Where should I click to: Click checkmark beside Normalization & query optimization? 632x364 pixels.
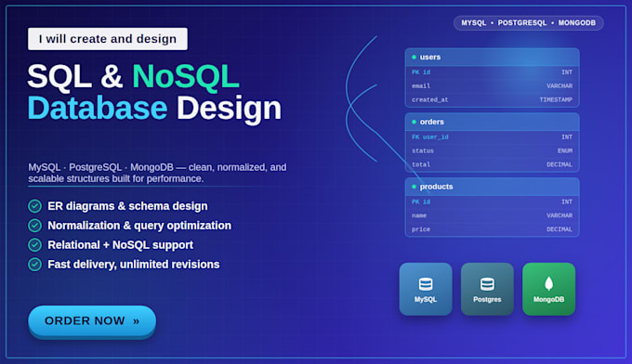coord(35,226)
